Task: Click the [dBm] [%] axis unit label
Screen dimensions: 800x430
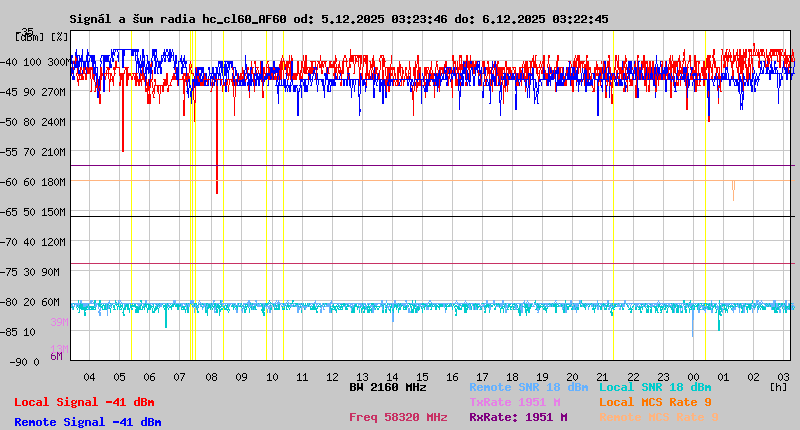Action: 42,37
